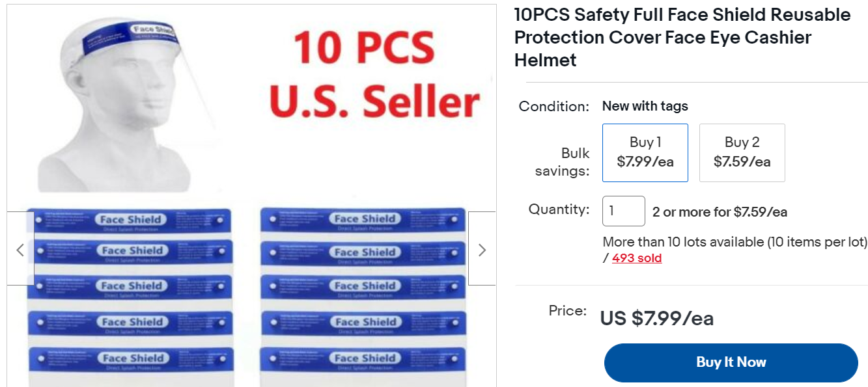
Task: Click the Quantity input box
Action: tap(623, 211)
